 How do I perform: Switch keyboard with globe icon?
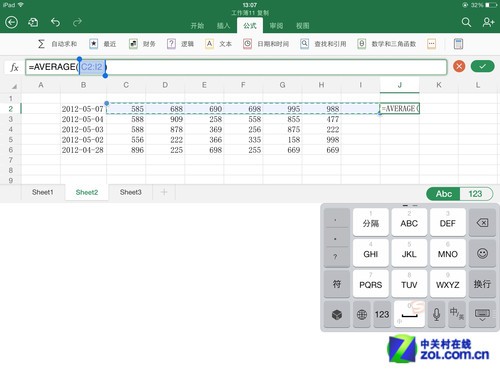point(362,314)
